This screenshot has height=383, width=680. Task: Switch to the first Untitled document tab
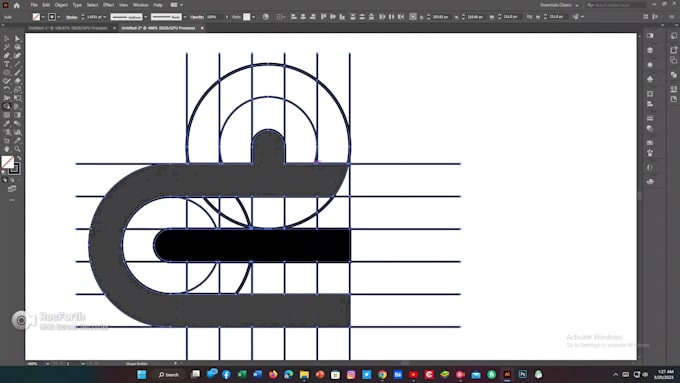coord(68,28)
